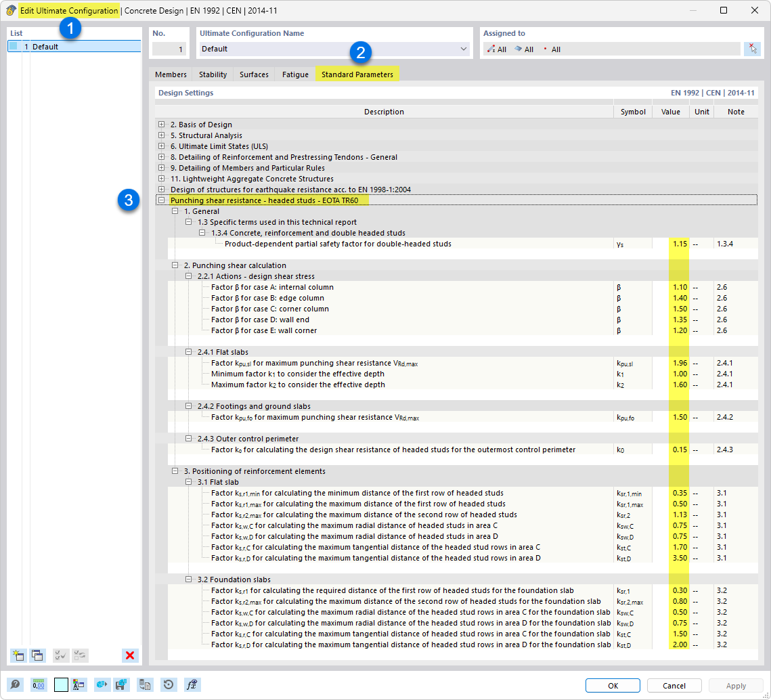Select kpu,sl value 1.96
This screenshot has height=700, width=771.
click(679, 363)
